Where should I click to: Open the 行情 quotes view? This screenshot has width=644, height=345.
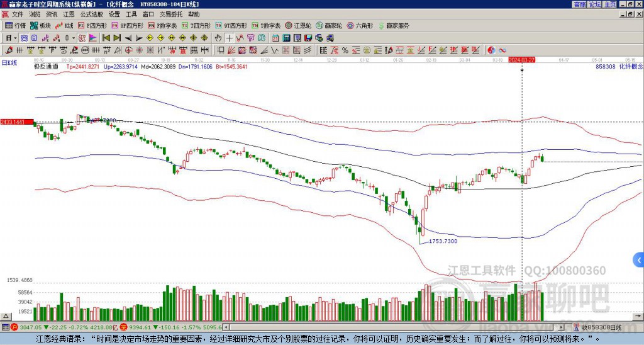coord(15,25)
